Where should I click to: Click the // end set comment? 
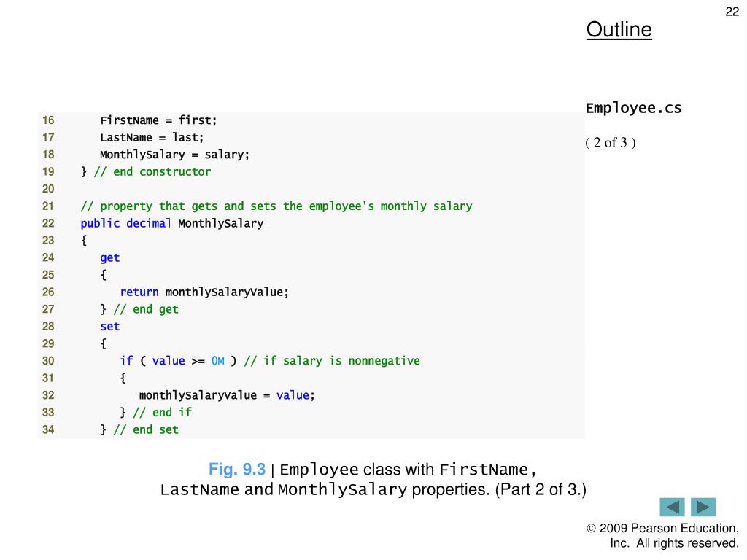coord(146,429)
